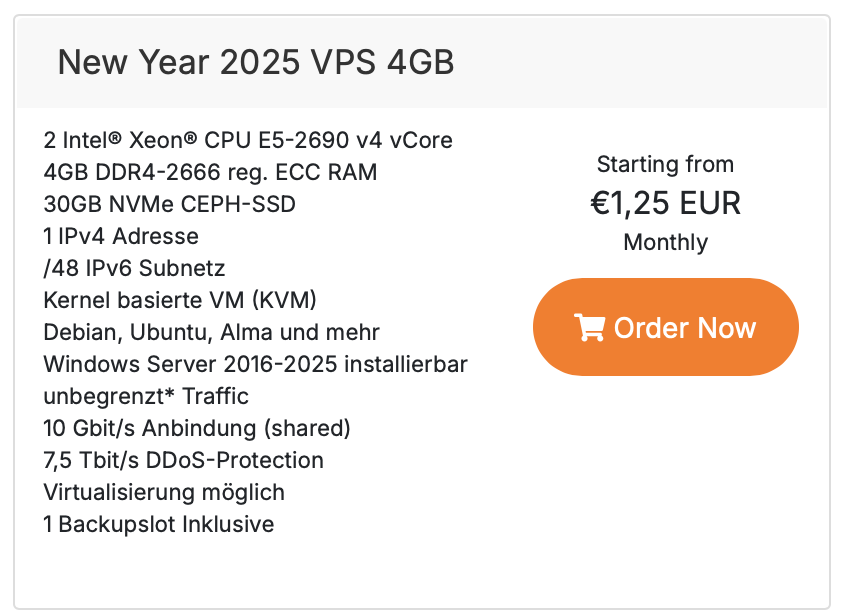
Task: Click the Kernel basierte VM (KVM) line
Action: point(180,300)
